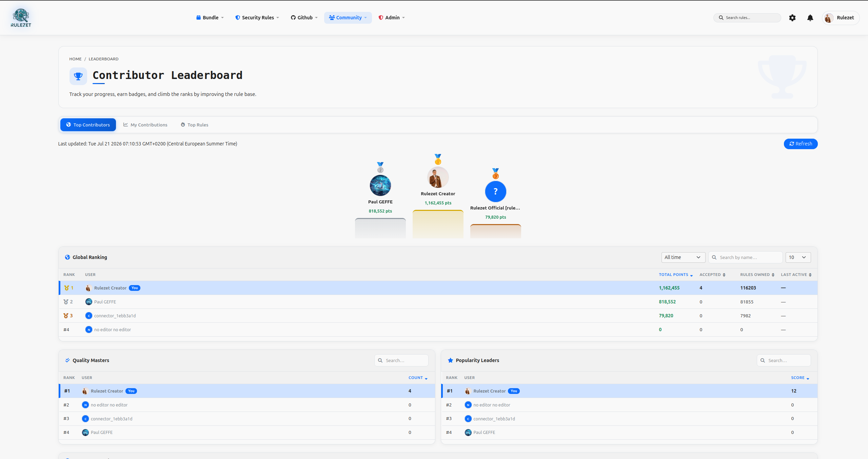Switch to the Top Contributors tab
The width and height of the screenshot is (868, 459).
(x=88, y=125)
